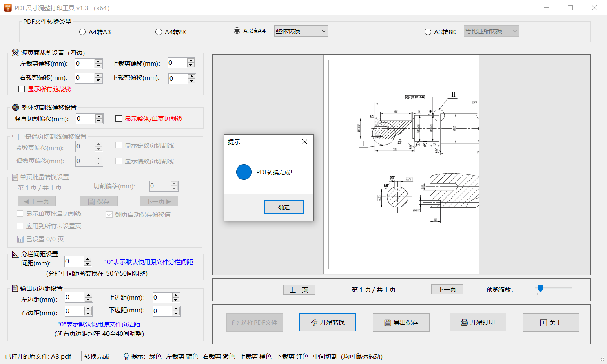Click the 左裁剪偏移(mm) input field
607x364 pixels.
[x=85, y=64]
